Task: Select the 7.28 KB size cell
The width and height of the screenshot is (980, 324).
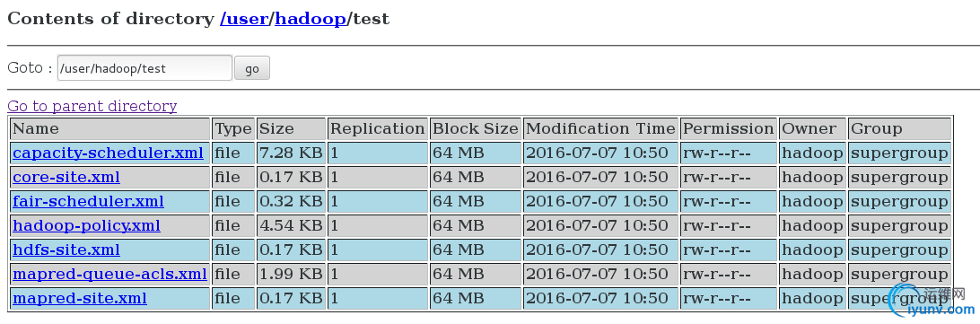Action: click(x=291, y=153)
